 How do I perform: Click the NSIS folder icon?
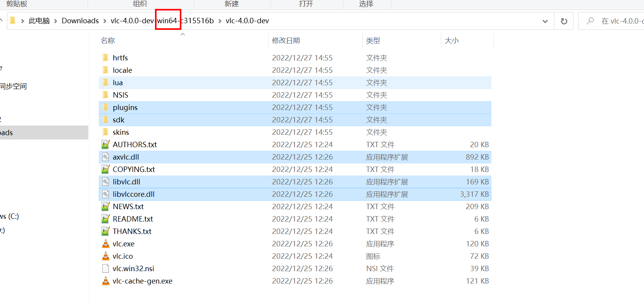point(105,95)
